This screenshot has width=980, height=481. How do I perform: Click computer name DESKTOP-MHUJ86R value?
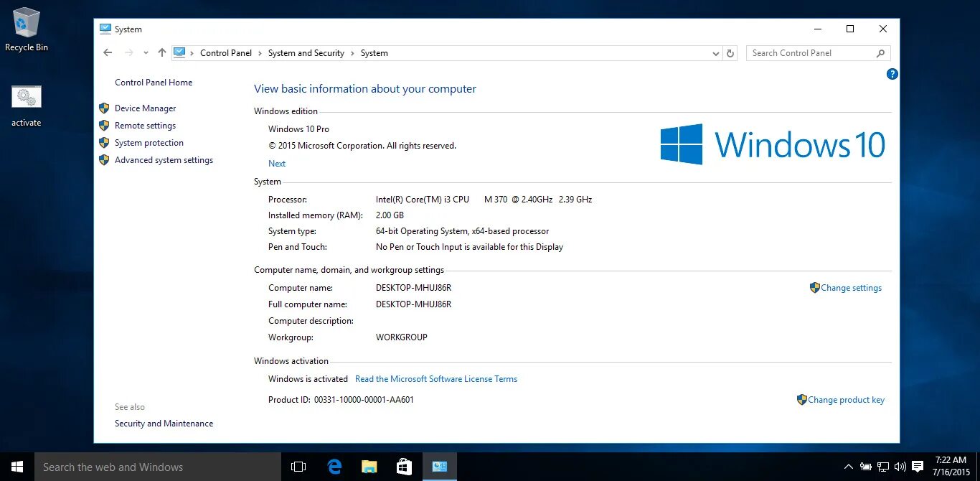pos(413,288)
